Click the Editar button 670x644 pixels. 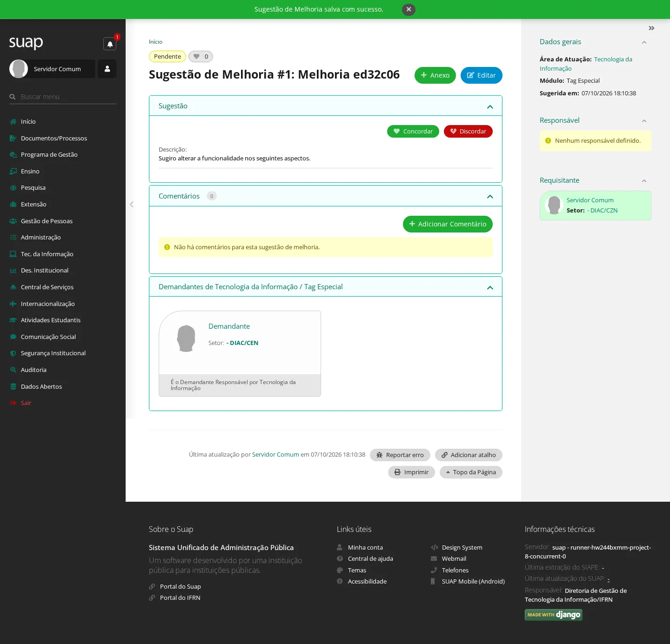tap(482, 75)
